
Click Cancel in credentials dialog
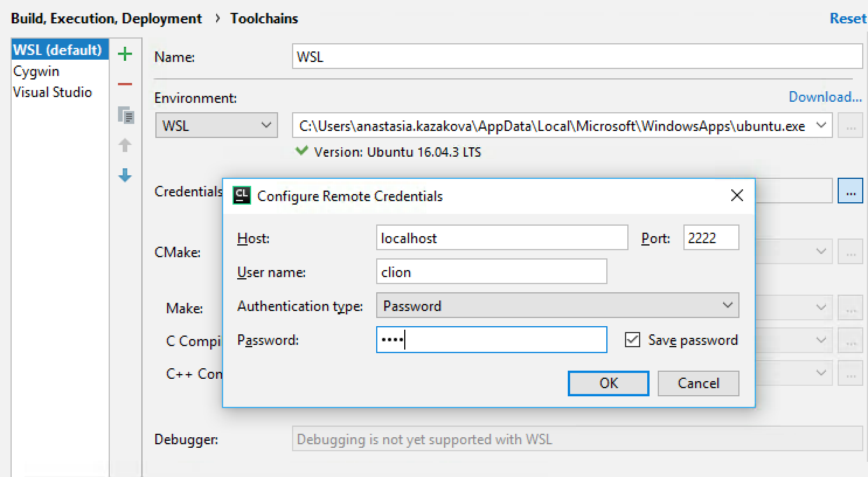(698, 383)
